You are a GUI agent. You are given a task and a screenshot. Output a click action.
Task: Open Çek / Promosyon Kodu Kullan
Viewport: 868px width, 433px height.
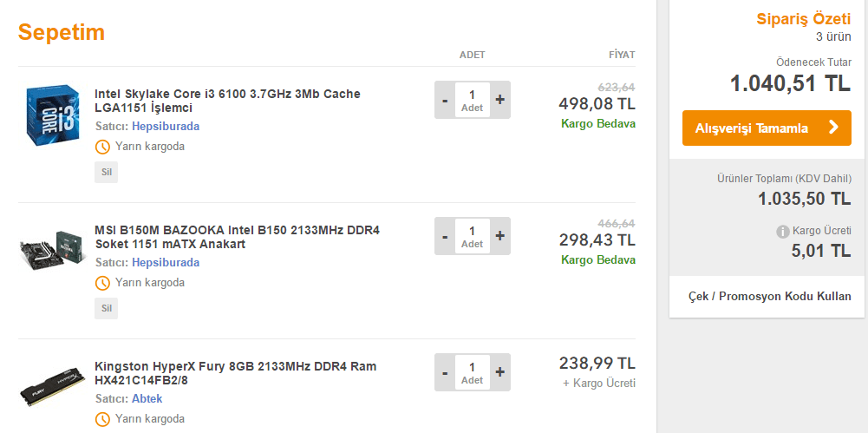point(769,296)
